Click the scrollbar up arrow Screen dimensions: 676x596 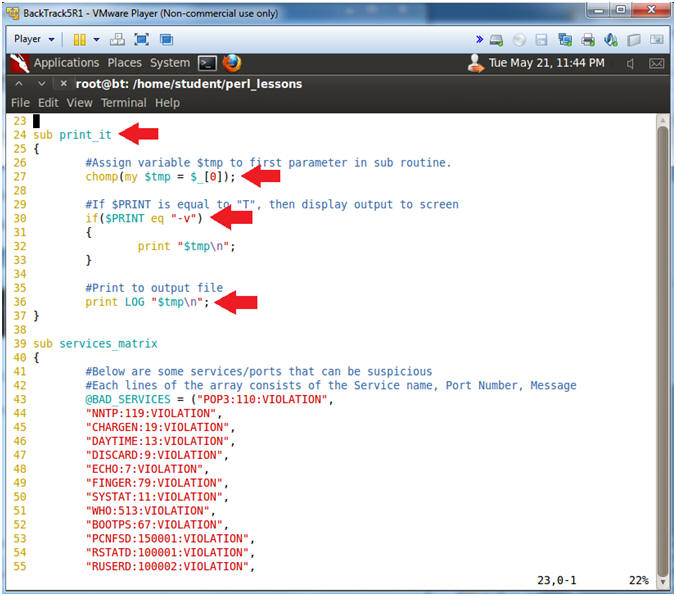663,120
